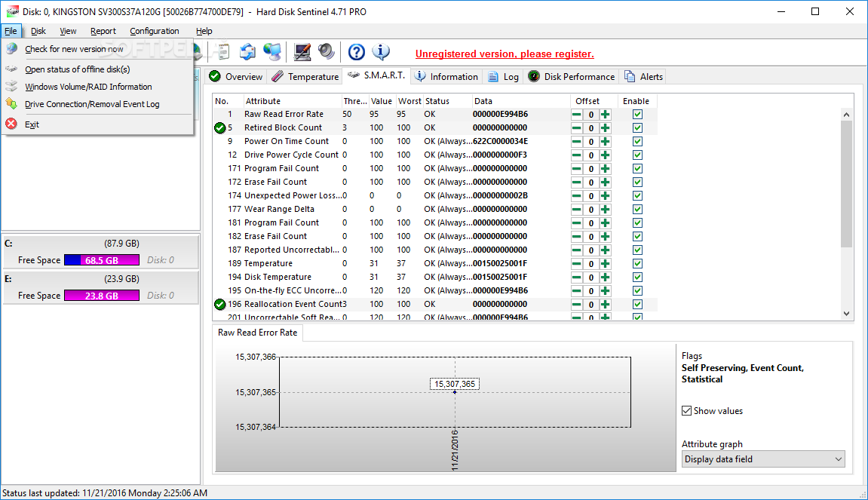Increase offset for Unexpected Power Loss row

[x=605, y=196]
